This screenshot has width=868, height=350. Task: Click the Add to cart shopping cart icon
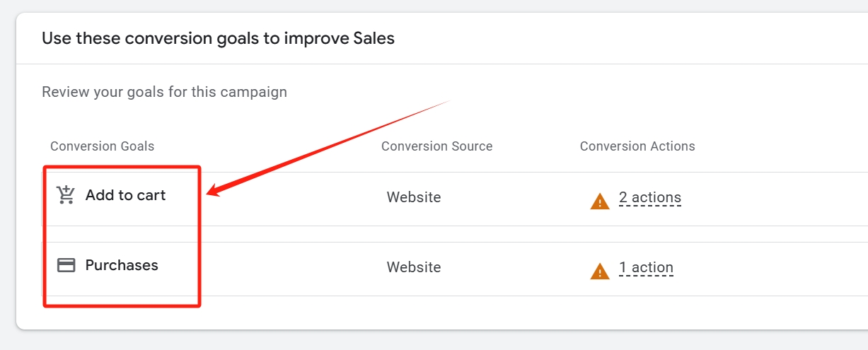pos(66,195)
